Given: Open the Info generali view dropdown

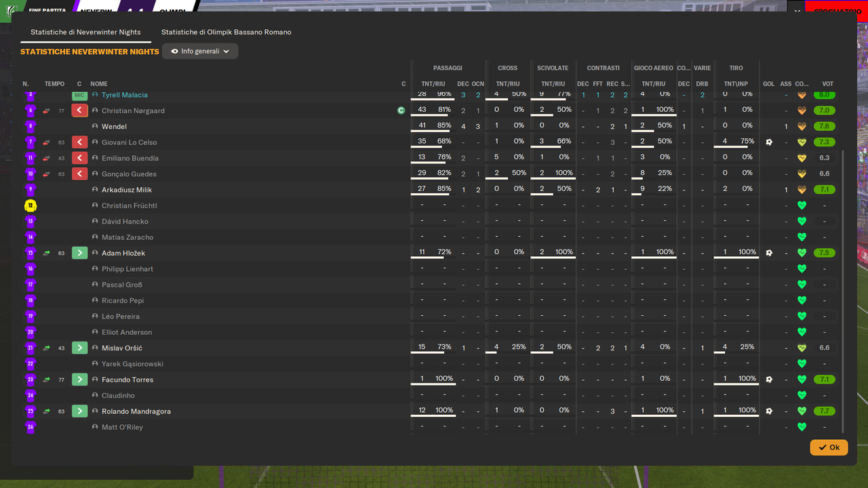Looking at the screenshot, I should pyautogui.click(x=200, y=52).
